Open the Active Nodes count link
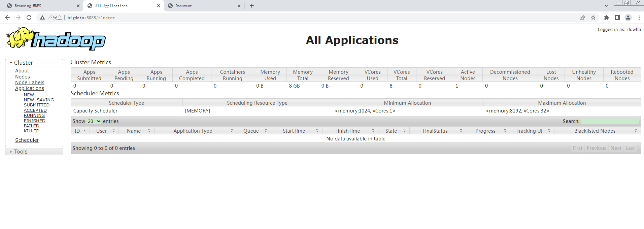The width and height of the screenshot is (644, 229). 457,86
